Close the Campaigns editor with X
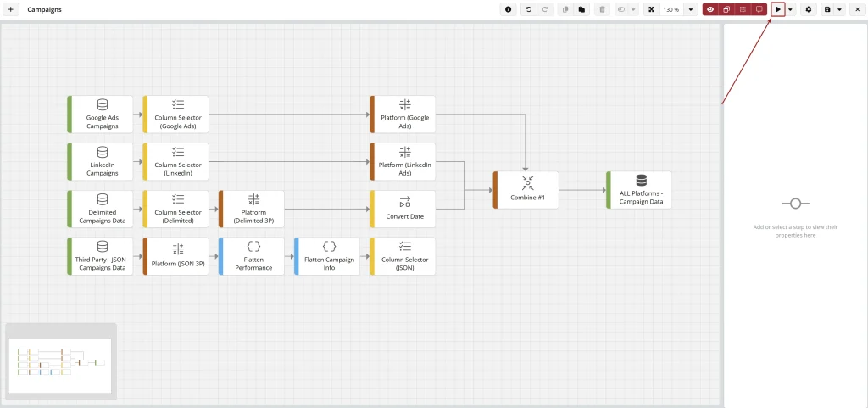The height and width of the screenshot is (408, 868). coord(857,9)
